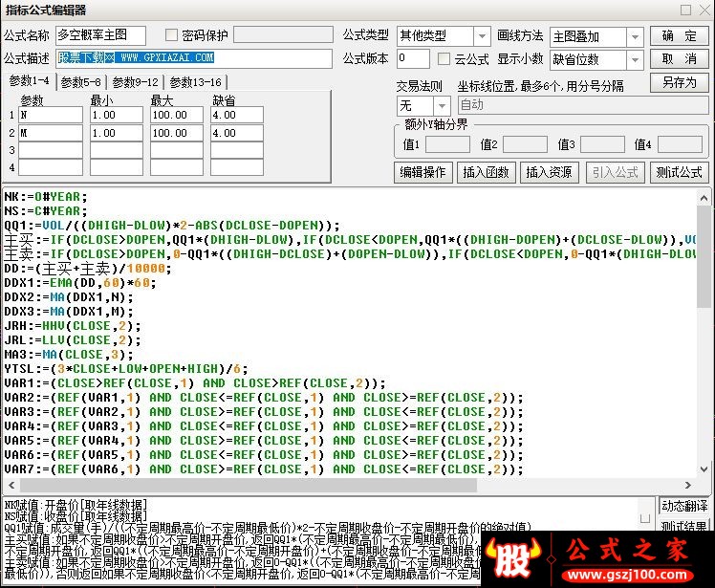Click the 公式名称 input field
715x588 pixels.
coord(100,35)
